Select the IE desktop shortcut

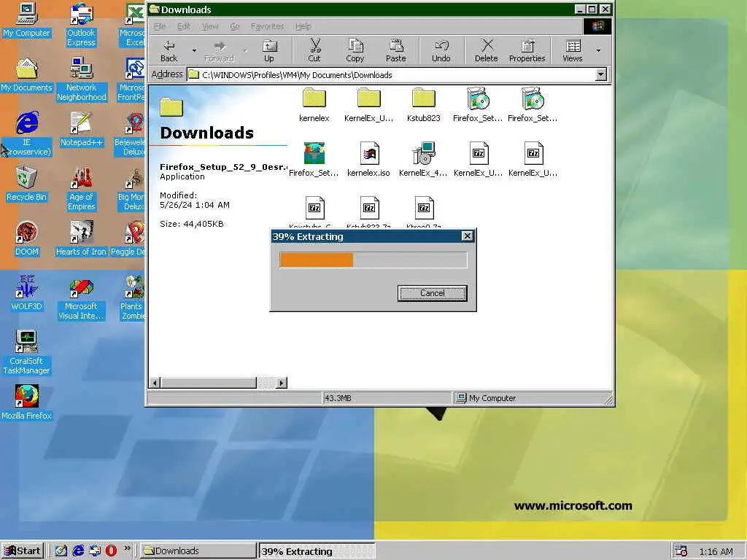click(x=27, y=134)
